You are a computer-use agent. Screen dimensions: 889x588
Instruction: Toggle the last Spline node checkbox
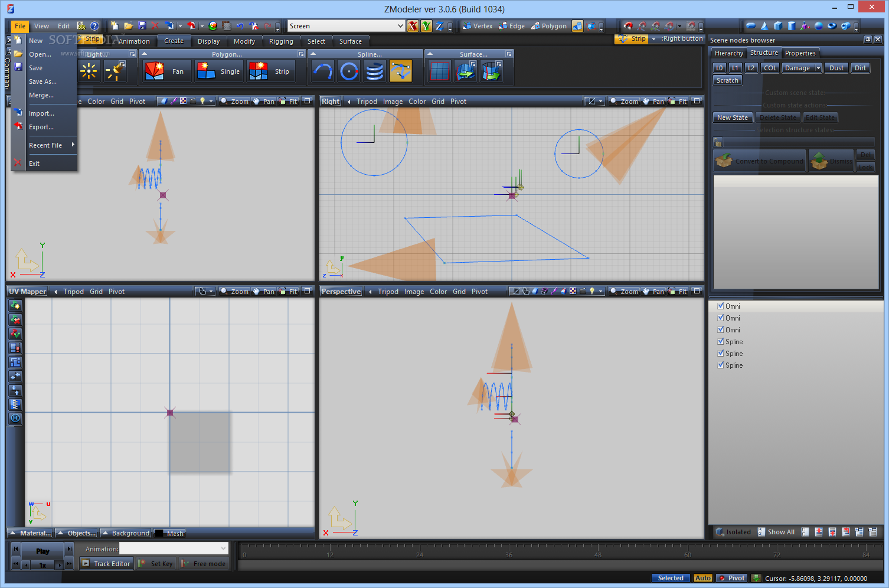pyautogui.click(x=720, y=365)
